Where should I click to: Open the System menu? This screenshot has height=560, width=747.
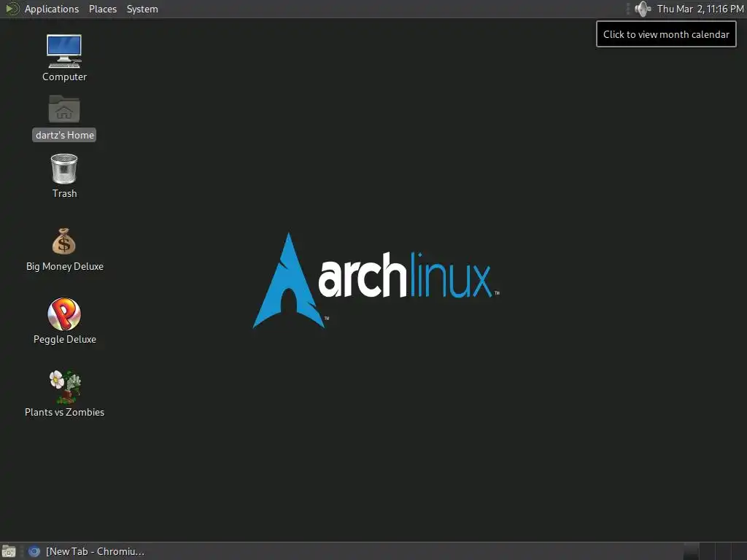[142, 9]
